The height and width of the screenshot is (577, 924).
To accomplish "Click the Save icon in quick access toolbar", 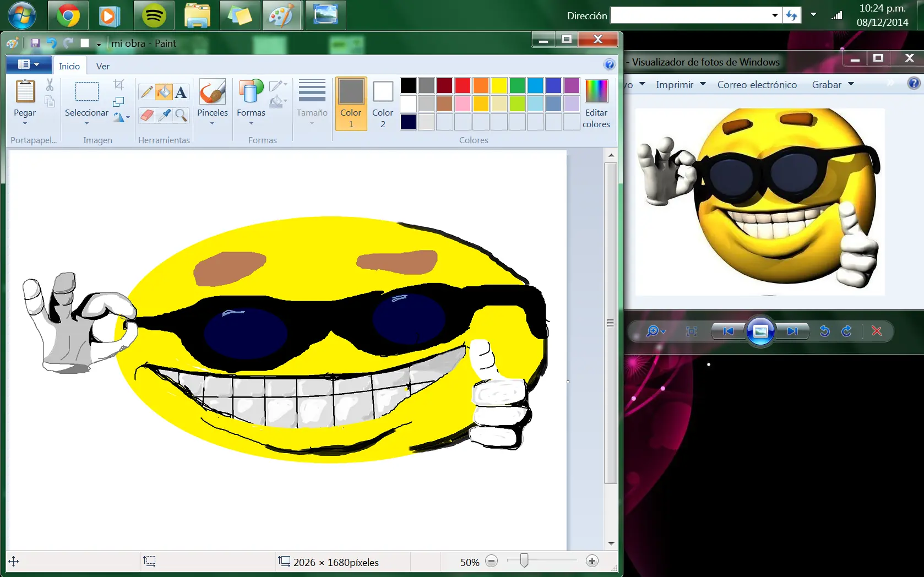I will click(x=35, y=43).
